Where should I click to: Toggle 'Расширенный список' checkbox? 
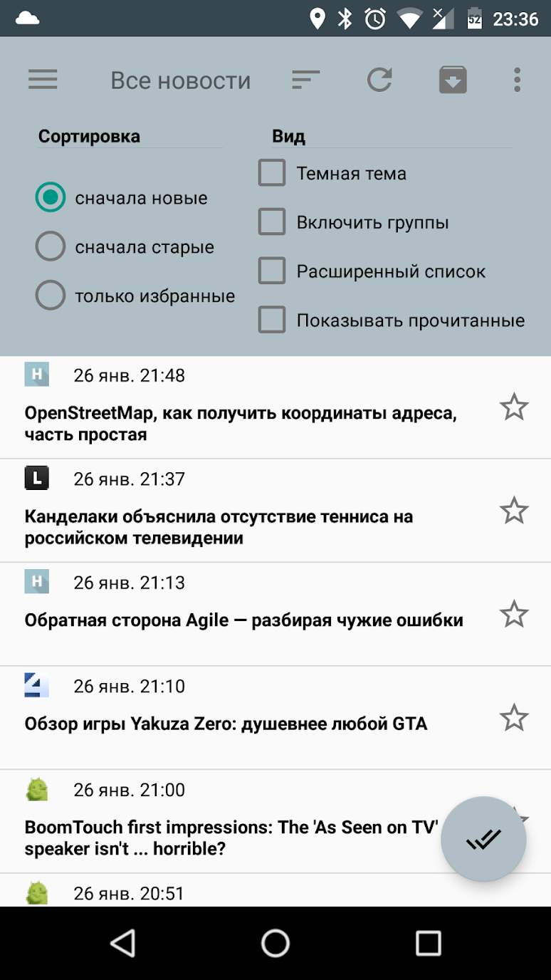pos(272,271)
